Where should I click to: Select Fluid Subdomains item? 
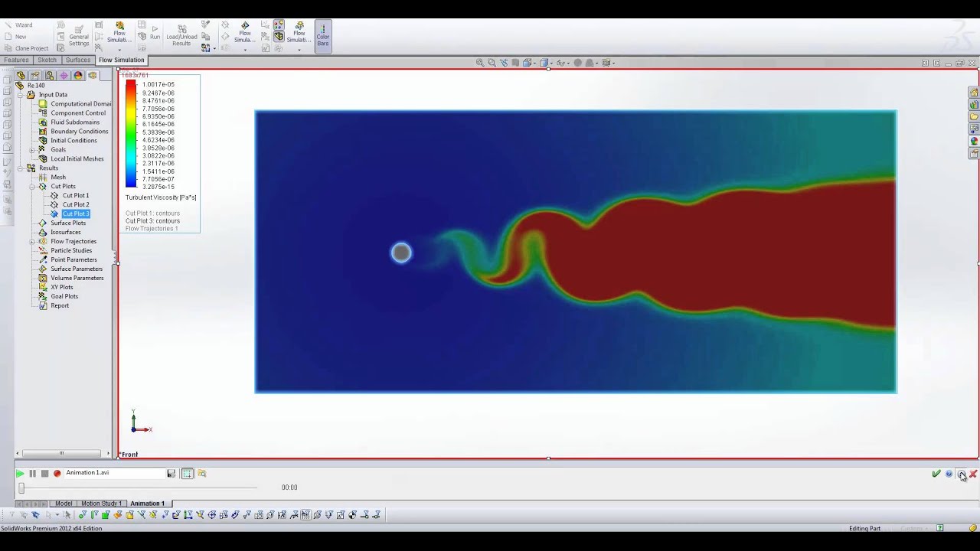69,122
